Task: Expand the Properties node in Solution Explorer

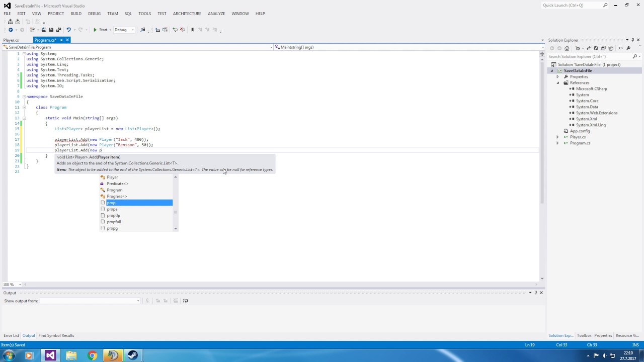Action: click(x=557, y=77)
